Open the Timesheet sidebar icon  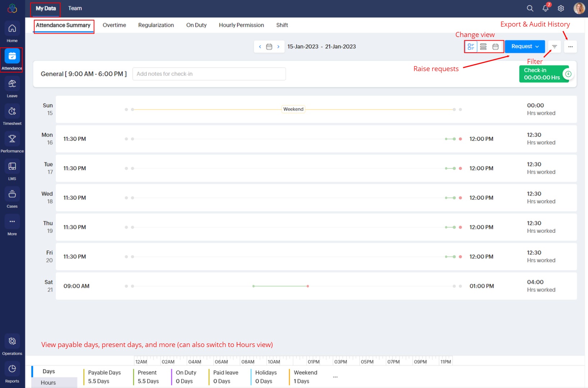pos(12,112)
